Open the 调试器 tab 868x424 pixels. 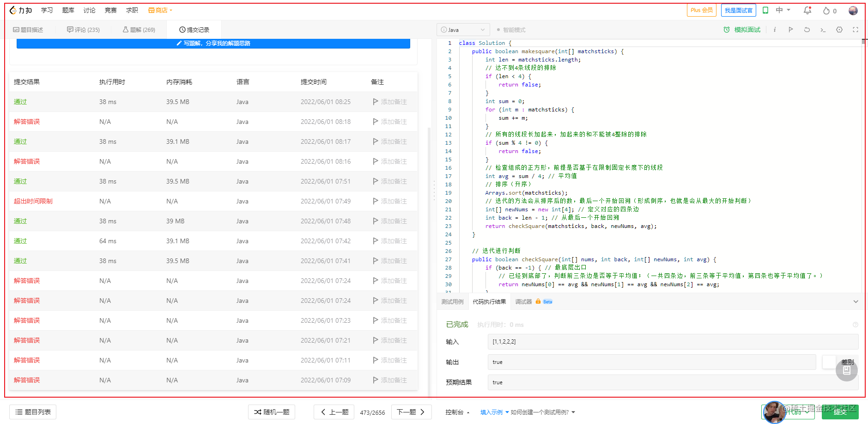pos(523,301)
